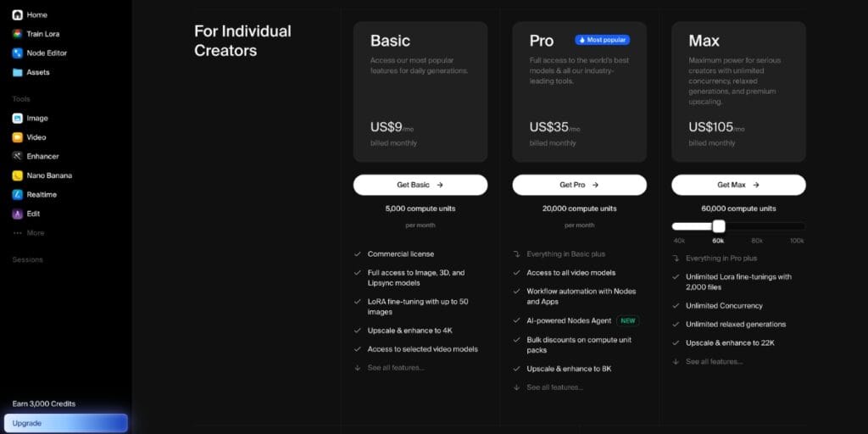The image size is (868, 434).
Task: Click the Nano Banana icon
Action: coord(17,175)
